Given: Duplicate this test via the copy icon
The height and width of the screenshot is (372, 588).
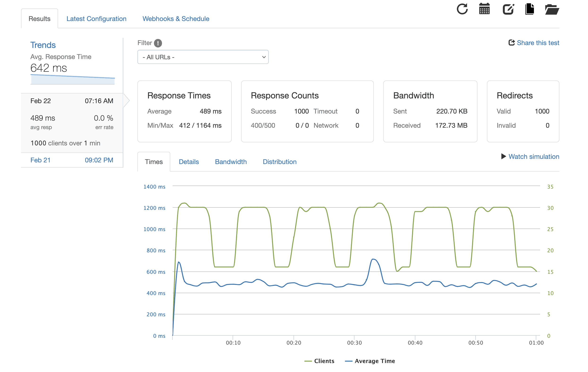Looking at the screenshot, I should click(x=529, y=9).
